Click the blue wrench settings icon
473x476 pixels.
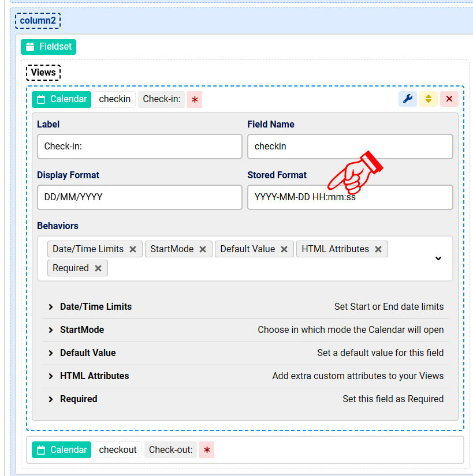408,99
